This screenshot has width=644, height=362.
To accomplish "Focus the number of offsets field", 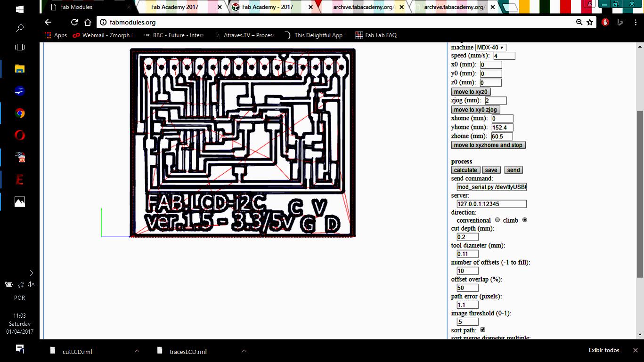I will 467,271.
